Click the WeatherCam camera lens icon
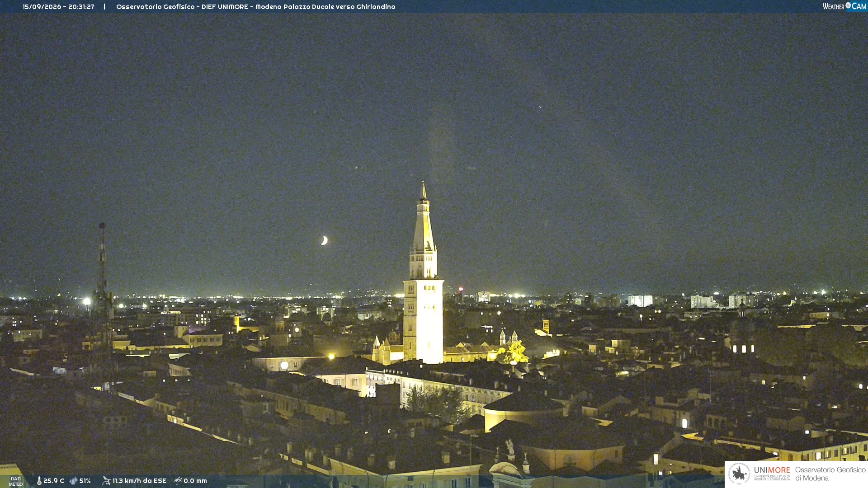 coord(848,5)
